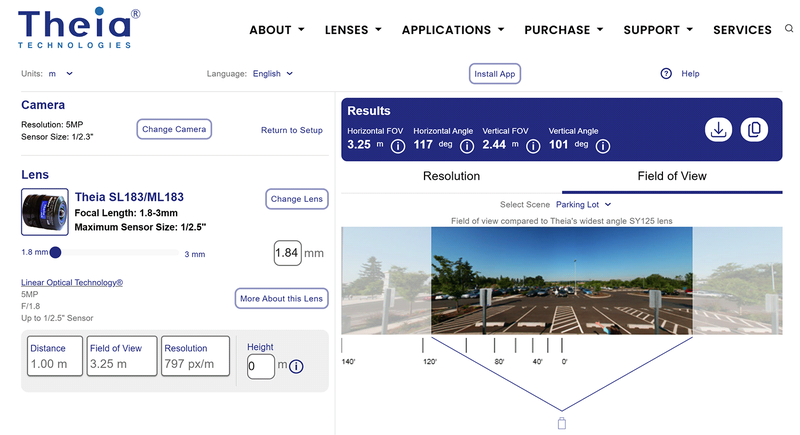Show info for Vertical FOV
Image resolution: width=800 pixels, height=435 pixels.
coord(533,146)
